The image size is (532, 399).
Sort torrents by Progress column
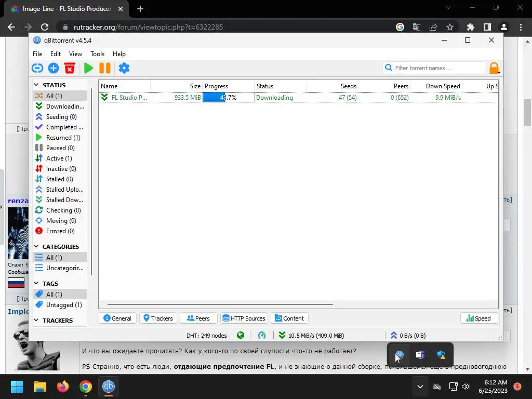(x=229, y=86)
